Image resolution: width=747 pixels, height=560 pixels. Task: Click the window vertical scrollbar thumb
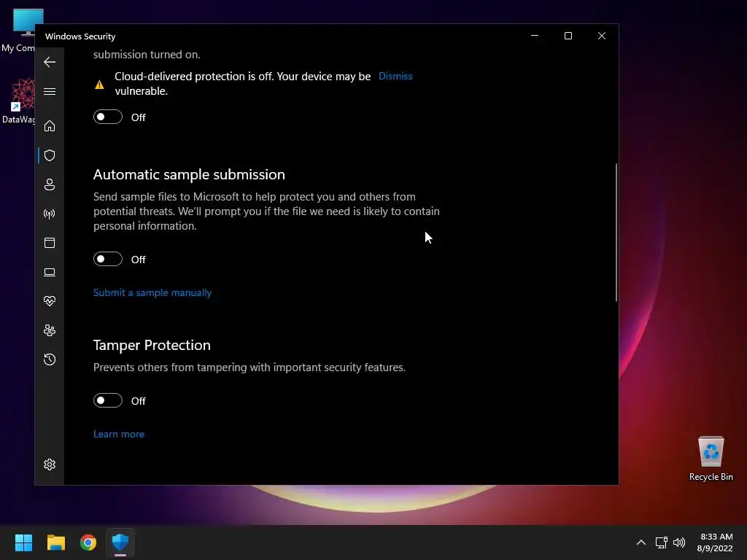(616, 233)
